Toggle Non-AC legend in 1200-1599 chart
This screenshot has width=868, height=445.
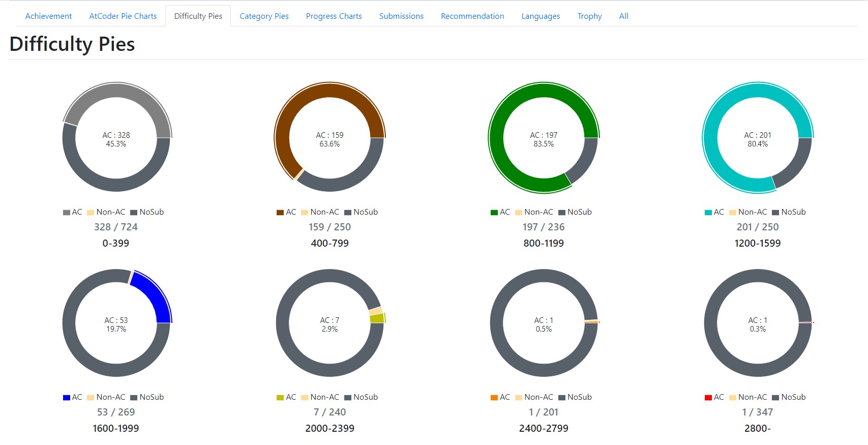coord(748,212)
